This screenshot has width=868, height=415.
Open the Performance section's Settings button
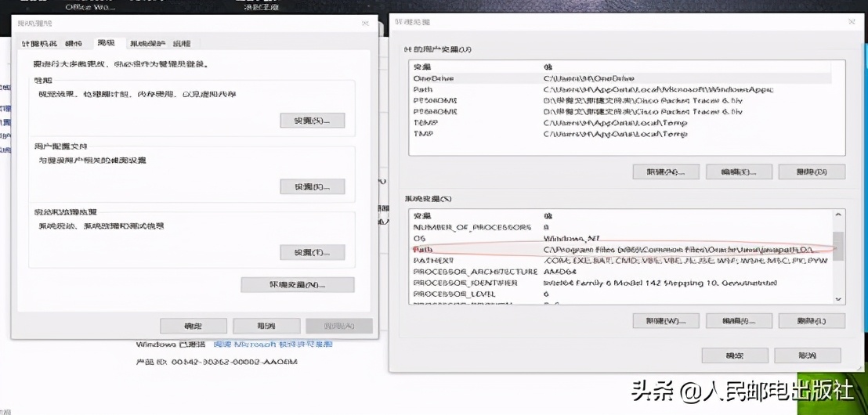coord(313,121)
